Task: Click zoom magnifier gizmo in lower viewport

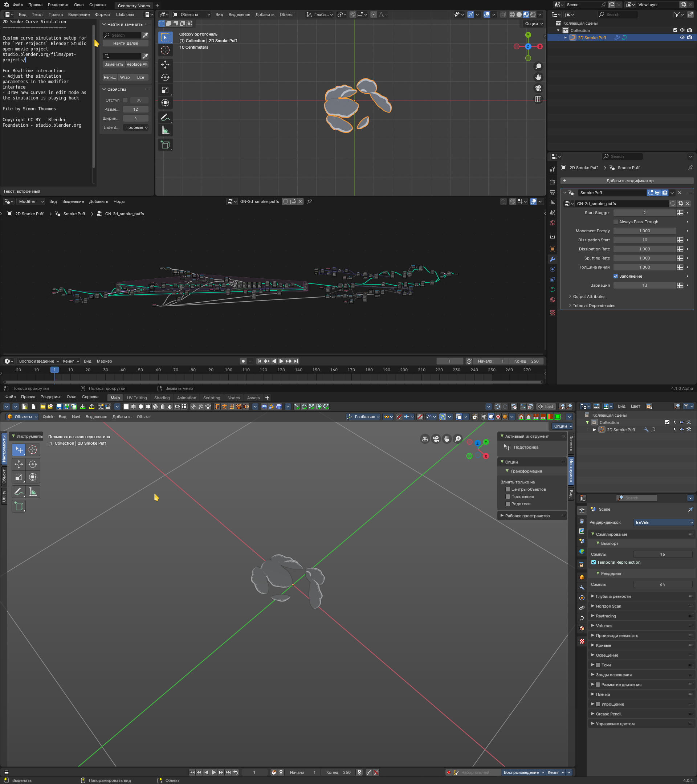Action: pyautogui.click(x=458, y=439)
